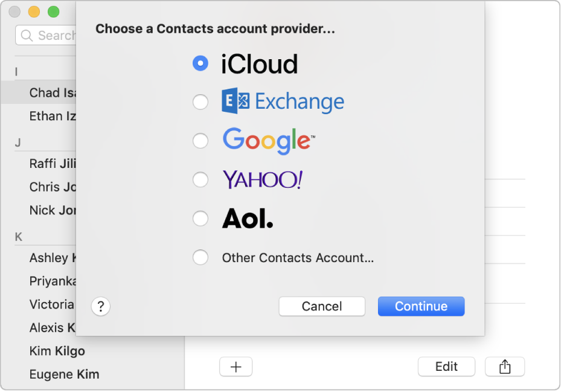Viewport: 564px width, 392px height.
Task: Click the YAHOO! provider logo
Action: coord(262,179)
